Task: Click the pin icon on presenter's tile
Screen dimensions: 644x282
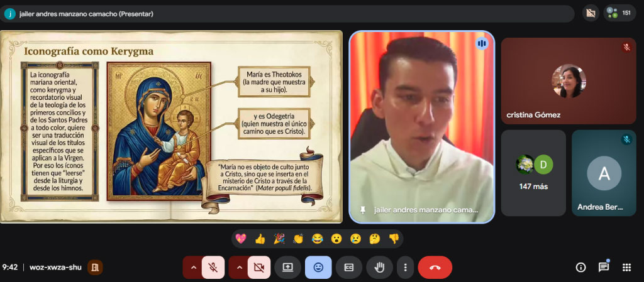Action: pos(362,210)
